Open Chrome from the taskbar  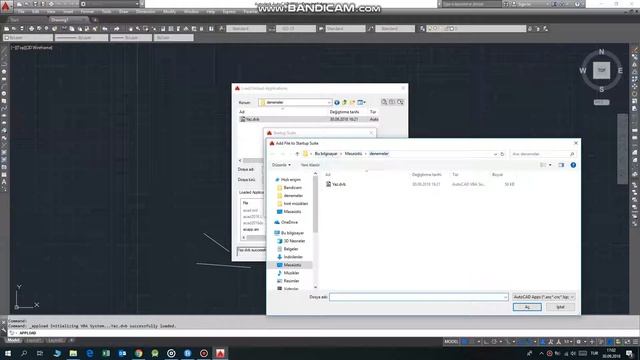pyautogui.click(x=139, y=353)
